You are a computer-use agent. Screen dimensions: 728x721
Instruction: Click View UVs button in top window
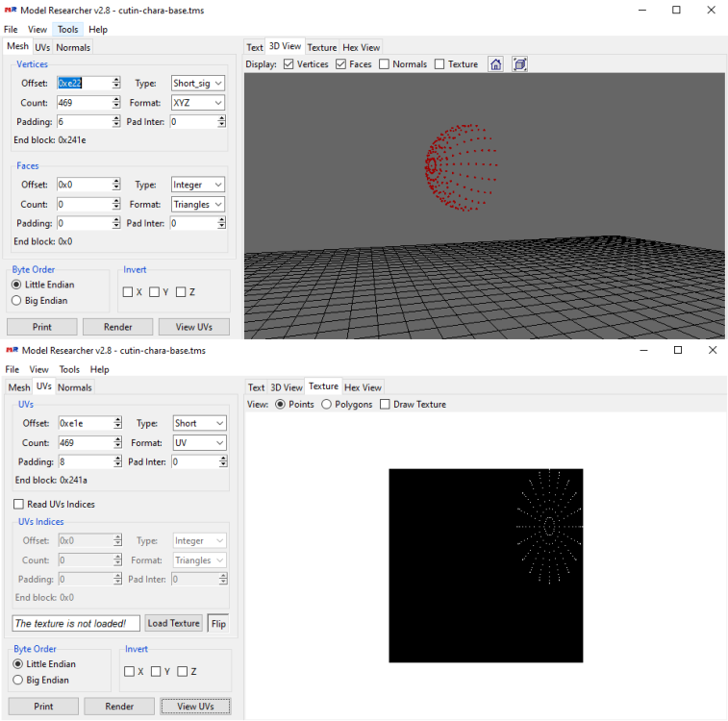pos(194,327)
